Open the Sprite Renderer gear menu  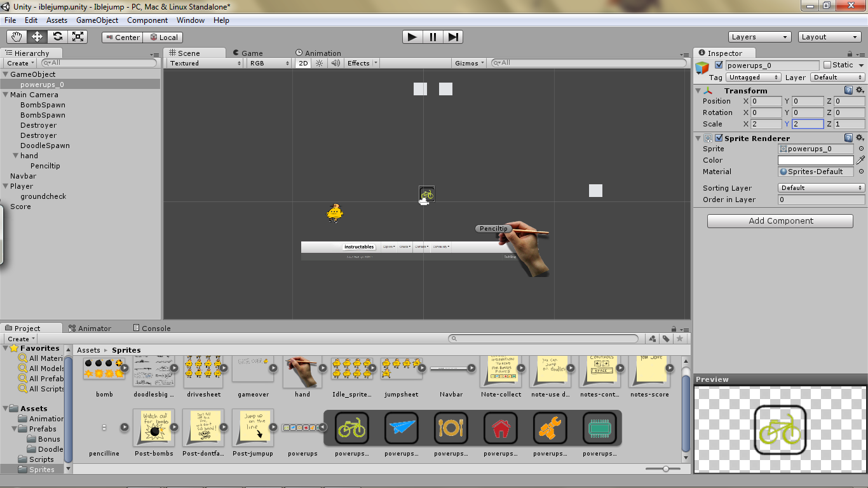pyautogui.click(x=860, y=138)
